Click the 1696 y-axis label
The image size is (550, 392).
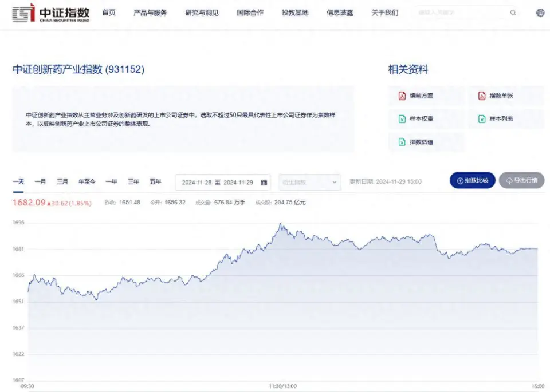18,223
